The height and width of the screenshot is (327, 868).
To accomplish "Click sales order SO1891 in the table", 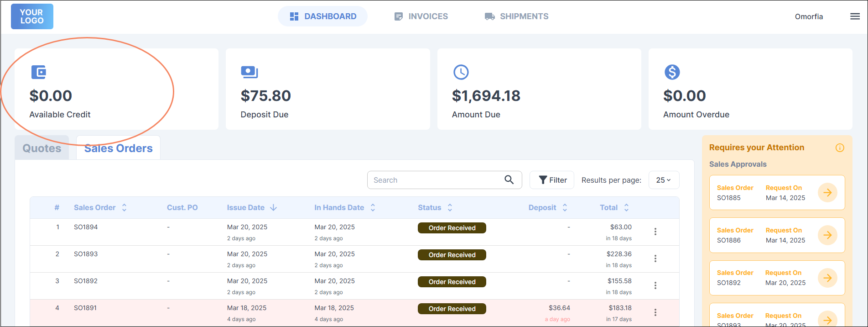I will (85, 308).
